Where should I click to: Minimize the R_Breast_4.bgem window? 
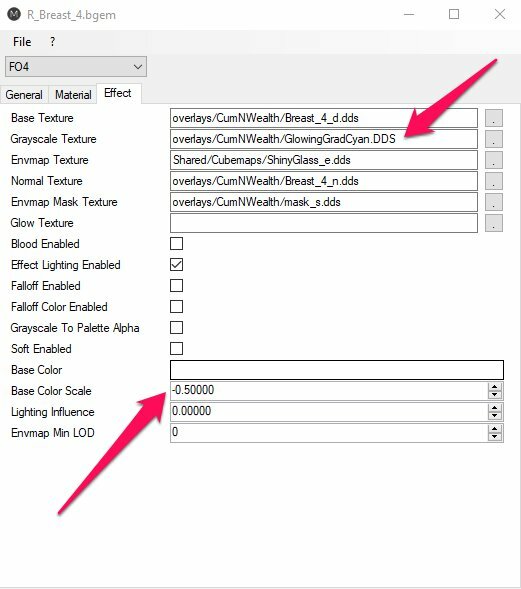pyautogui.click(x=409, y=15)
